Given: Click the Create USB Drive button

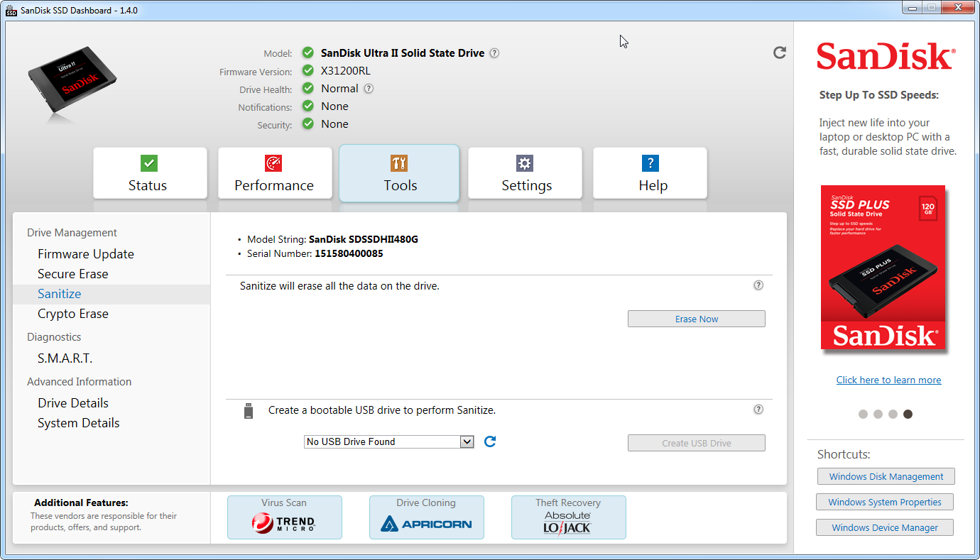Looking at the screenshot, I should 697,443.
